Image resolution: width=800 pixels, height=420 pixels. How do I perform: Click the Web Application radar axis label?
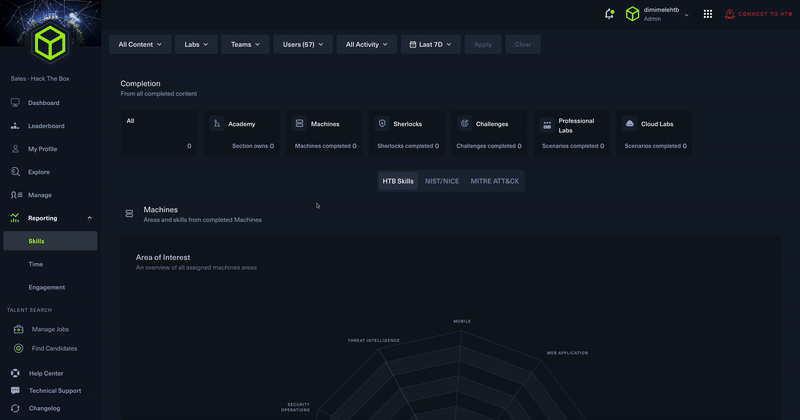pyautogui.click(x=567, y=353)
